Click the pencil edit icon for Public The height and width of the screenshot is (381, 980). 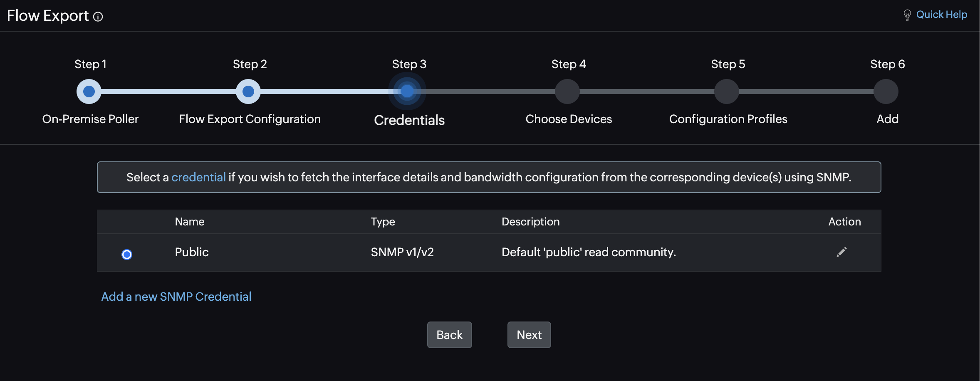point(841,252)
